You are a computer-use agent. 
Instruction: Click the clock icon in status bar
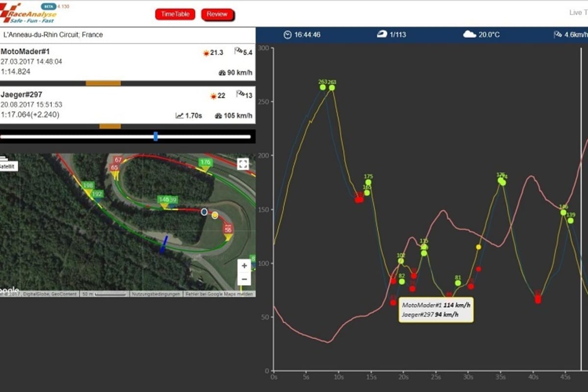[287, 34]
